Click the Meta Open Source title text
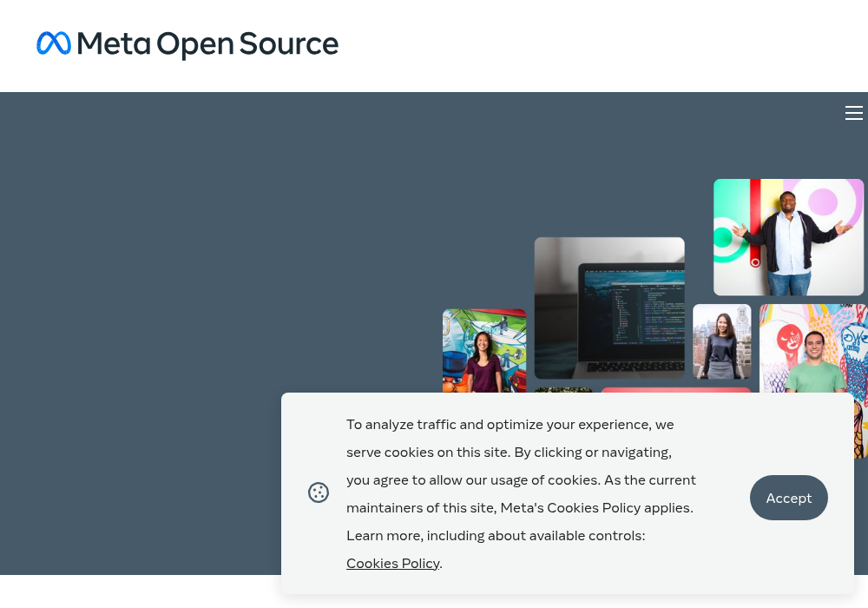Image resolution: width=868 pixels, height=608 pixels. [207, 44]
